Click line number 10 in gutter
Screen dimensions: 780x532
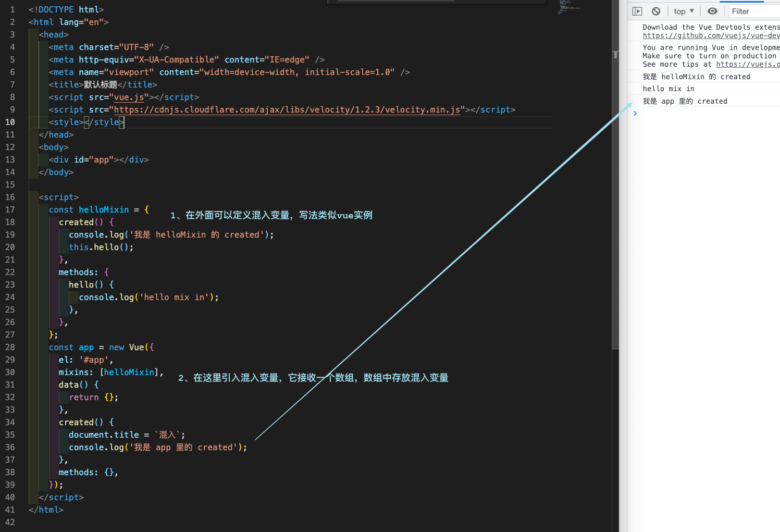tap(10, 122)
